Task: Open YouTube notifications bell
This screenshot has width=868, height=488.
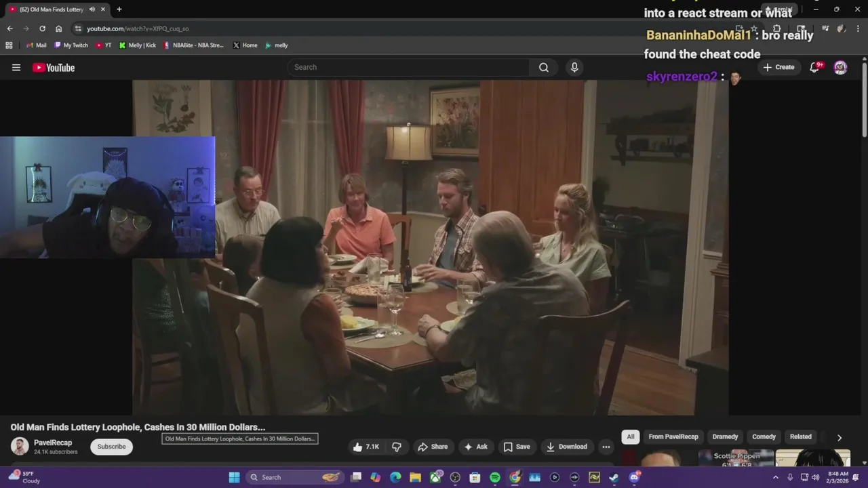Action: 815,67
